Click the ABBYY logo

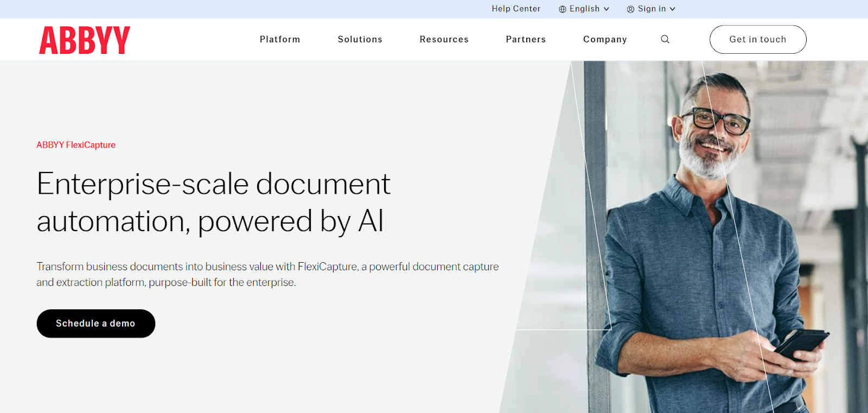[x=85, y=40]
